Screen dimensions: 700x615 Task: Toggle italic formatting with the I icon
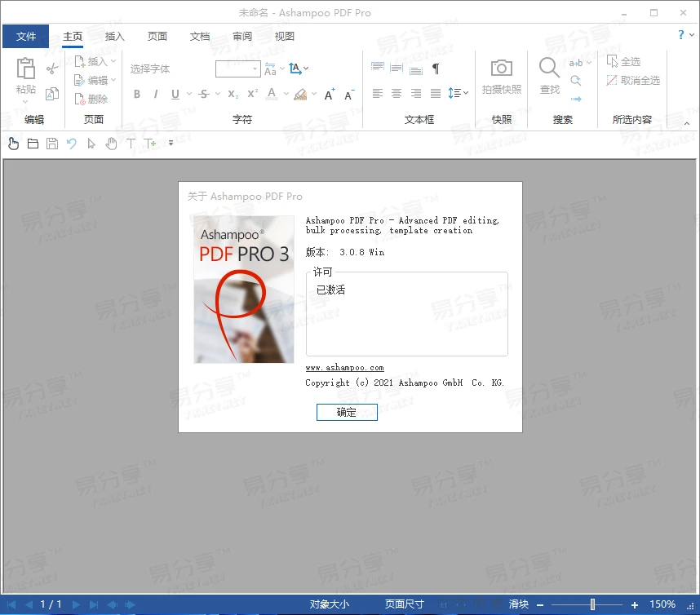click(x=156, y=94)
